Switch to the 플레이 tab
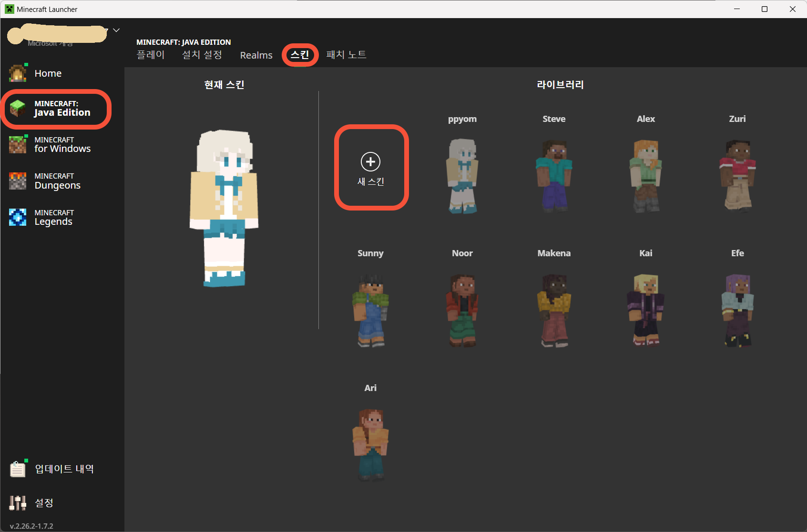807x532 pixels. point(151,55)
